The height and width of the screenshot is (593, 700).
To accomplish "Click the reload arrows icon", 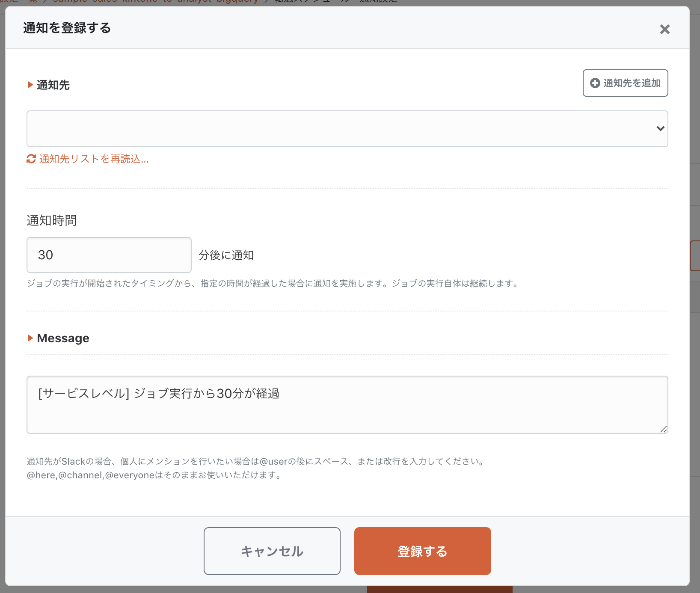I will click(31, 159).
